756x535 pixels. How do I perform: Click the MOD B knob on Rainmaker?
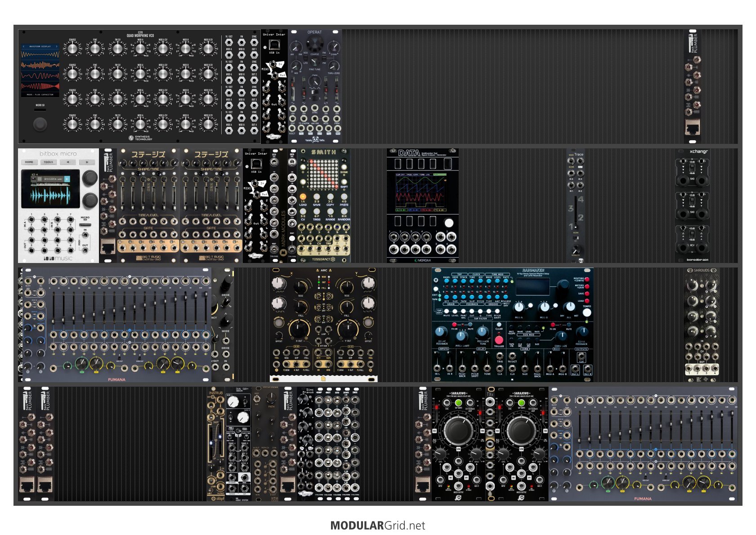[x=544, y=308]
